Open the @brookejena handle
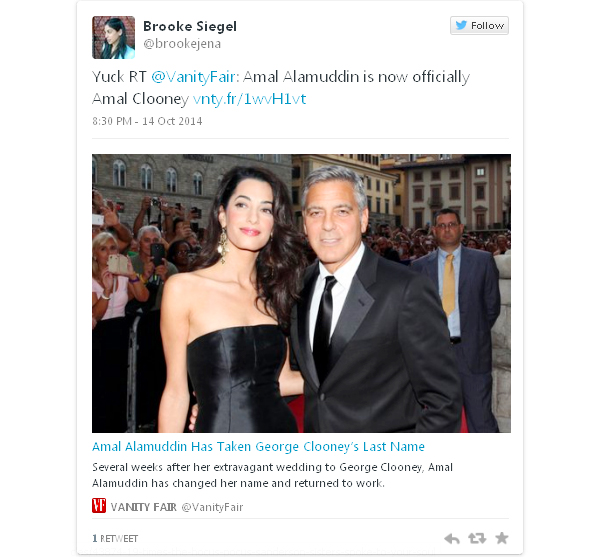Screen dimensions: 600x557 point(182,44)
